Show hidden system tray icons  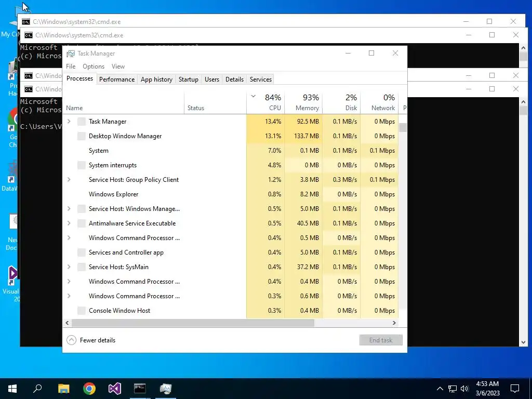(x=440, y=389)
